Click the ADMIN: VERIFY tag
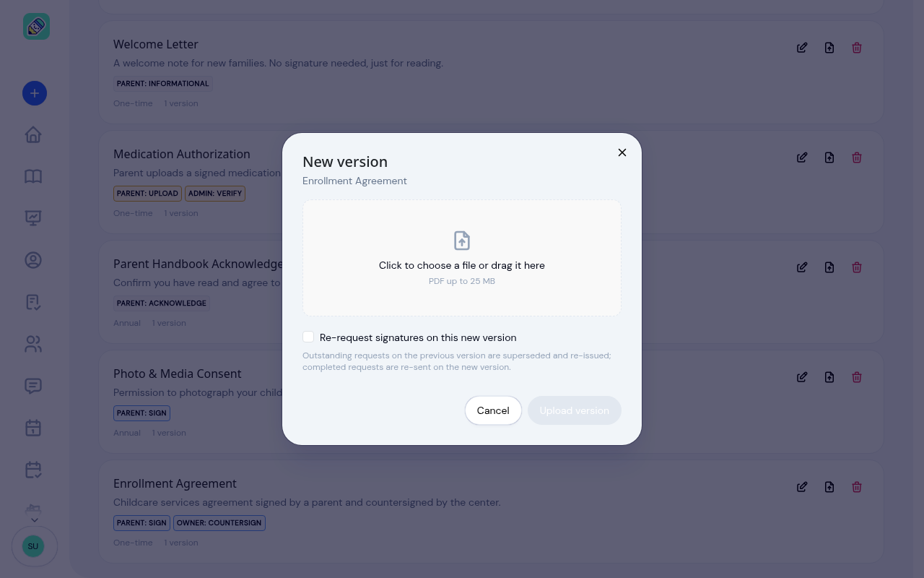The height and width of the screenshot is (578, 924). (215, 194)
